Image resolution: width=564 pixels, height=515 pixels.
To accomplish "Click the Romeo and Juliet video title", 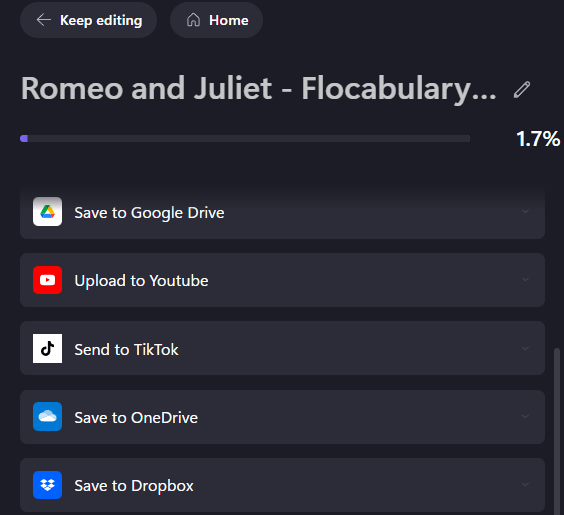I will (x=259, y=88).
